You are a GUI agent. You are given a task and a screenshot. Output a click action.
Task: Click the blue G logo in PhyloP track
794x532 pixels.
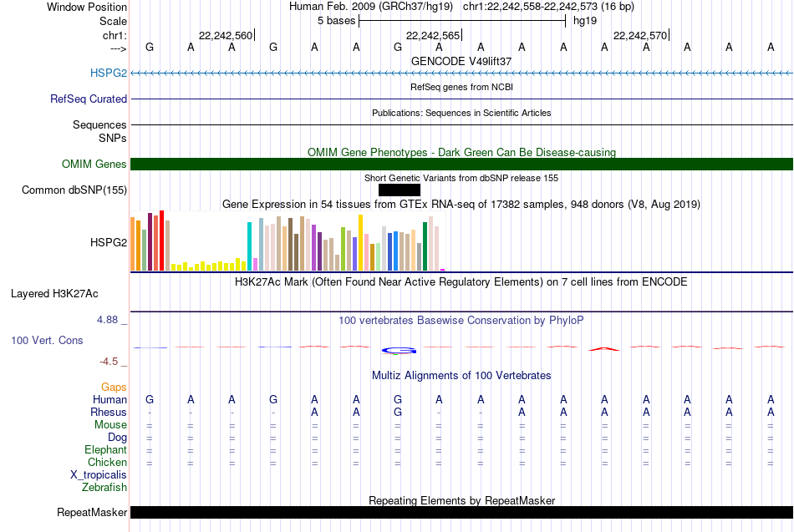coord(398,349)
